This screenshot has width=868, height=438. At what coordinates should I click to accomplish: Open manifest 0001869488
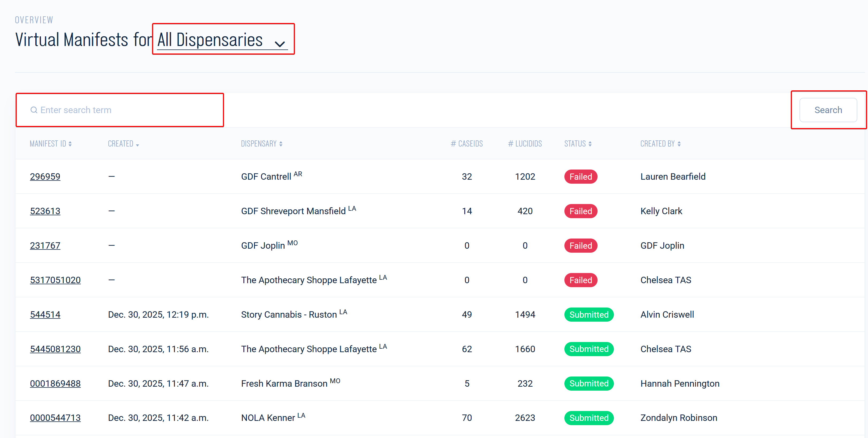pos(55,383)
